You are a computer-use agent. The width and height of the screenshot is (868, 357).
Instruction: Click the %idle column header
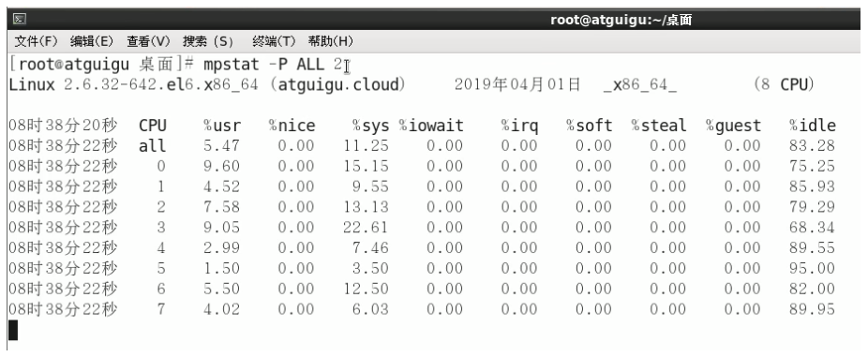(813, 126)
